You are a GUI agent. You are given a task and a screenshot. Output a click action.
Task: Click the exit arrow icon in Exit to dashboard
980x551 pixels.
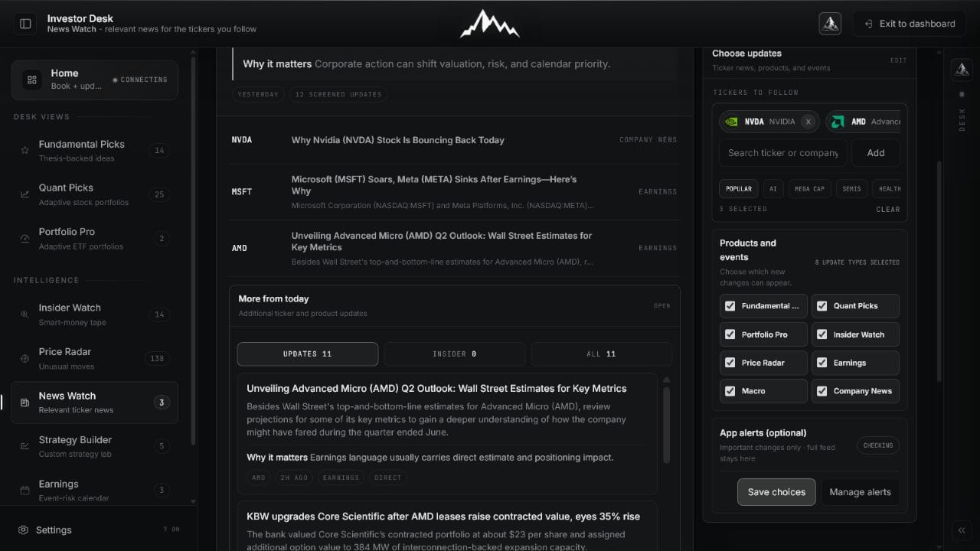click(868, 24)
